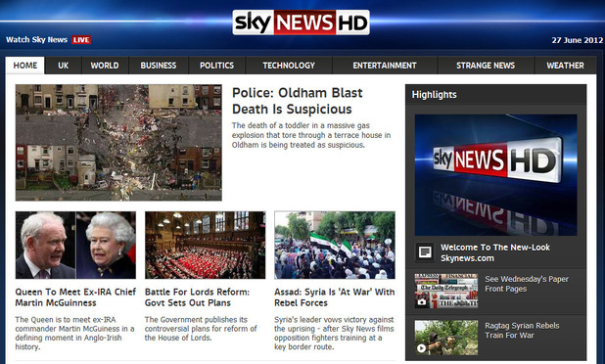The width and height of the screenshot is (605, 364).
Task: Open the WEATHER tab
Action: point(565,66)
